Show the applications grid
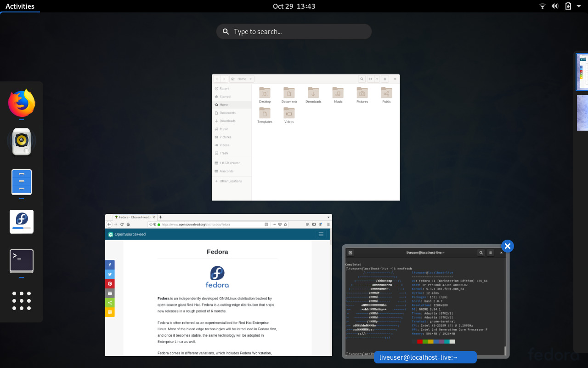Image resolution: width=588 pixels, height=368 pixels. [x=22, y=301]
